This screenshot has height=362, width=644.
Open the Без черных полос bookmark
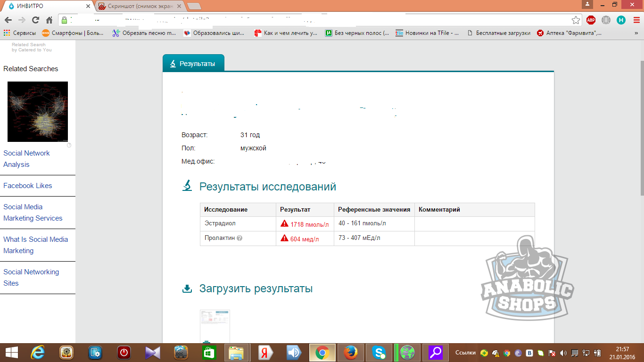[x=357, y=33]
